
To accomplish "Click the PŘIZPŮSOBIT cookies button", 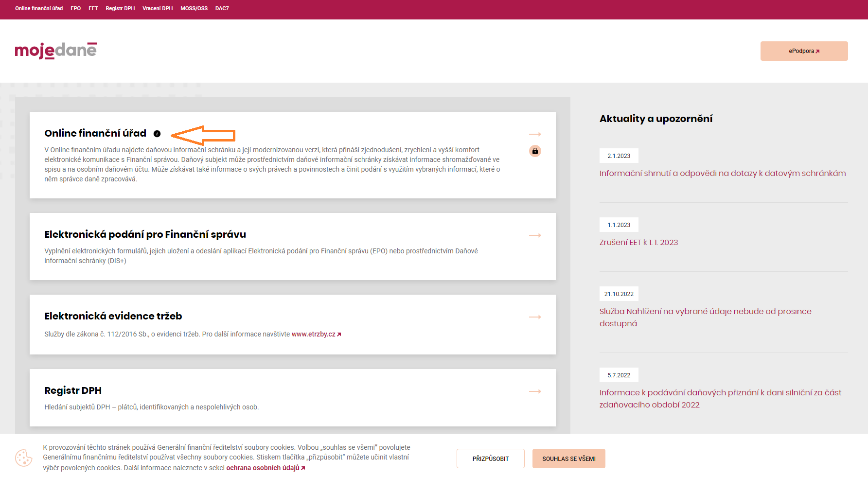I will [x=491, y=459].
